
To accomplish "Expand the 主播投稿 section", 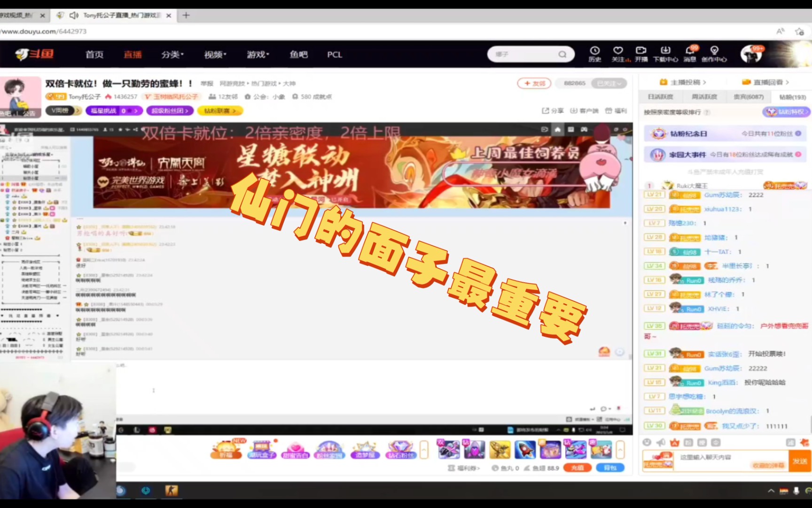I will (x=683, y=82).
